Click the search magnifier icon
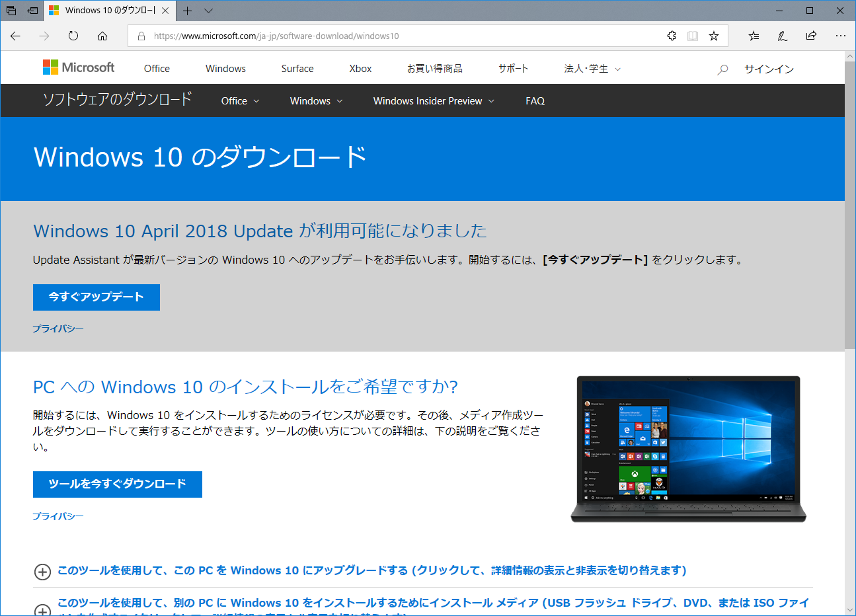The width and height of the screenshot is (856, 616). pyautogui.click(x=722, y=69)
